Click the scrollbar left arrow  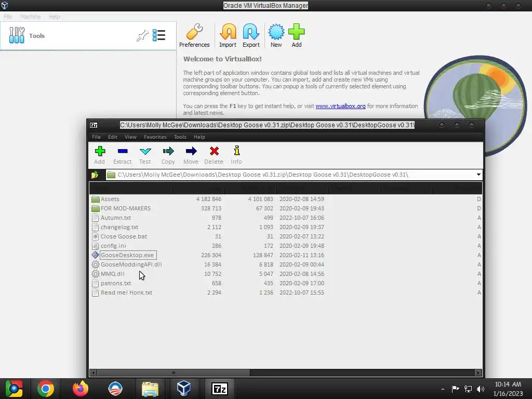94,373
